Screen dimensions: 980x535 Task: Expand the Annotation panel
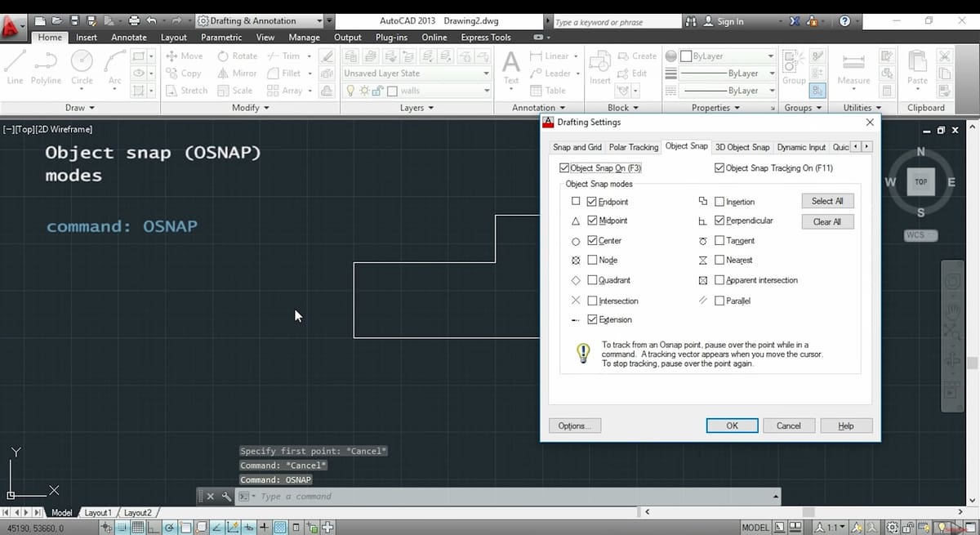[x=538, y=108]
